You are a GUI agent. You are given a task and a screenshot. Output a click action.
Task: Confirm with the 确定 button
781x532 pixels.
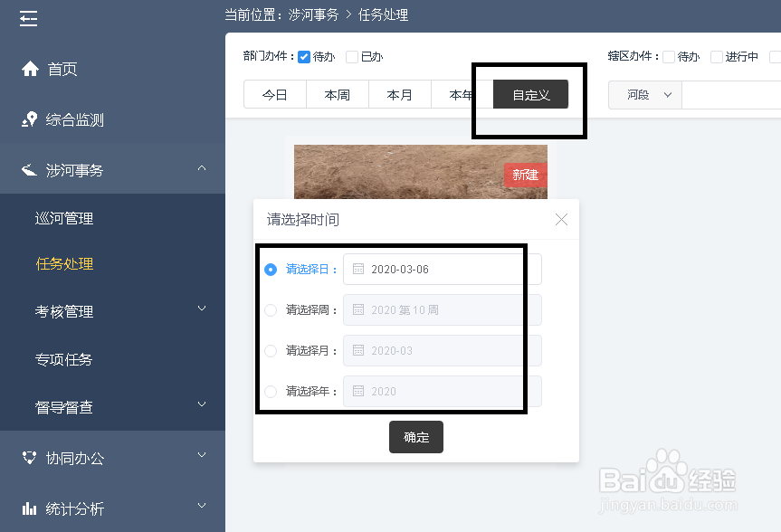coord(416,437)
